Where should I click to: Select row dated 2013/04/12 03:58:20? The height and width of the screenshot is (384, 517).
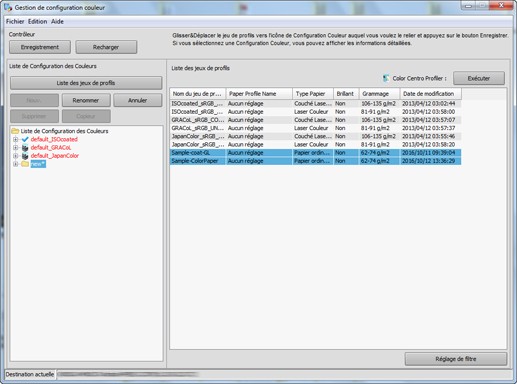tap(315, 144)
